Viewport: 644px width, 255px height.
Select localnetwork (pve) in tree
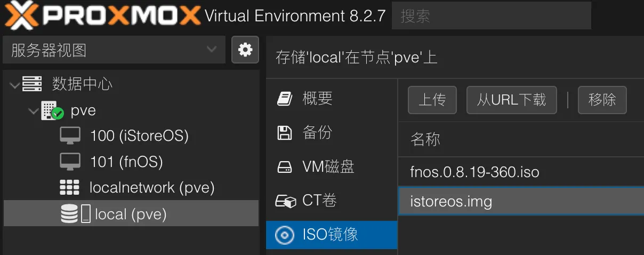tap(152, 188)
